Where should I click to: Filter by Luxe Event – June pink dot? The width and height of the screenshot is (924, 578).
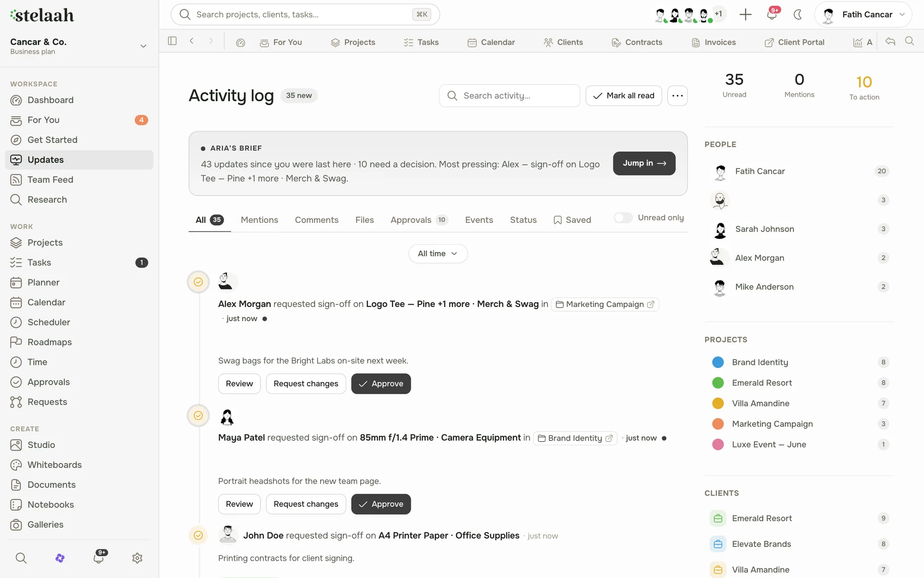717,444
